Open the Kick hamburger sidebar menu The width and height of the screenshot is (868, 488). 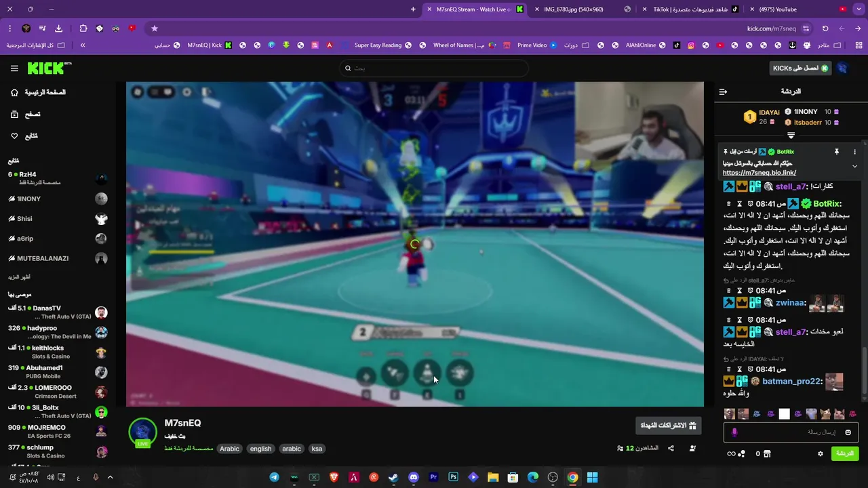14,68
